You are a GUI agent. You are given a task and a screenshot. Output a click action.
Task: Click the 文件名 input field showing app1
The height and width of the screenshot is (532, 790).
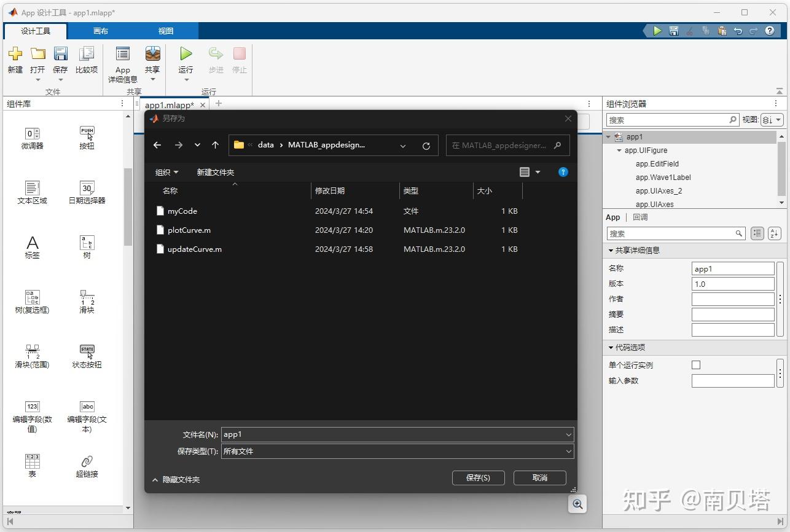click(393, 434)
